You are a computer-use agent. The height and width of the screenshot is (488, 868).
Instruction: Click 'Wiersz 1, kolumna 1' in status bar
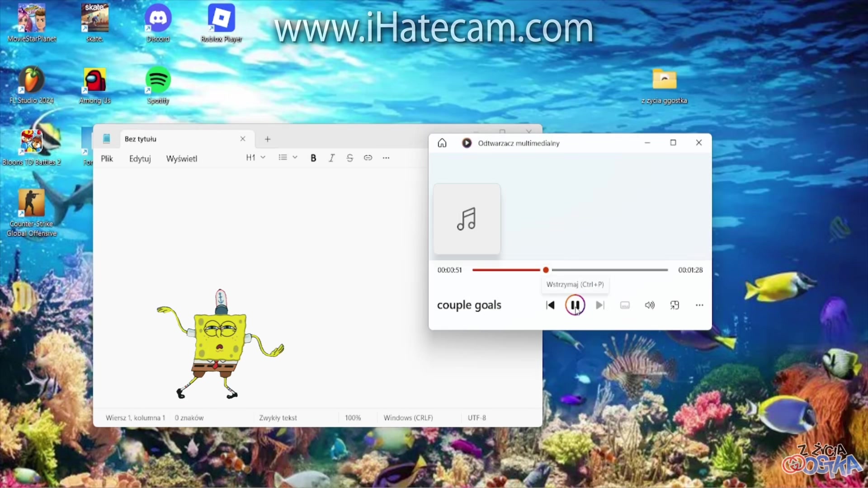coord(135,418)
